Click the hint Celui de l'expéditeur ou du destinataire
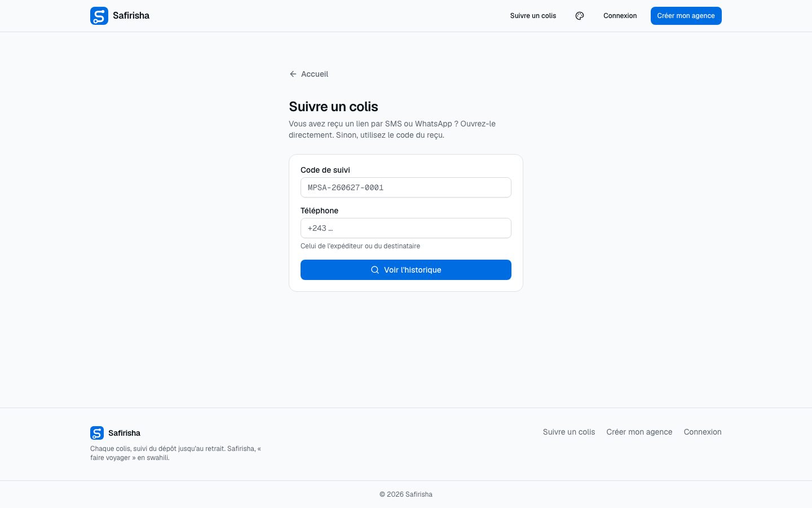Viewport: 812px width, 508px height. pos(360,246)
